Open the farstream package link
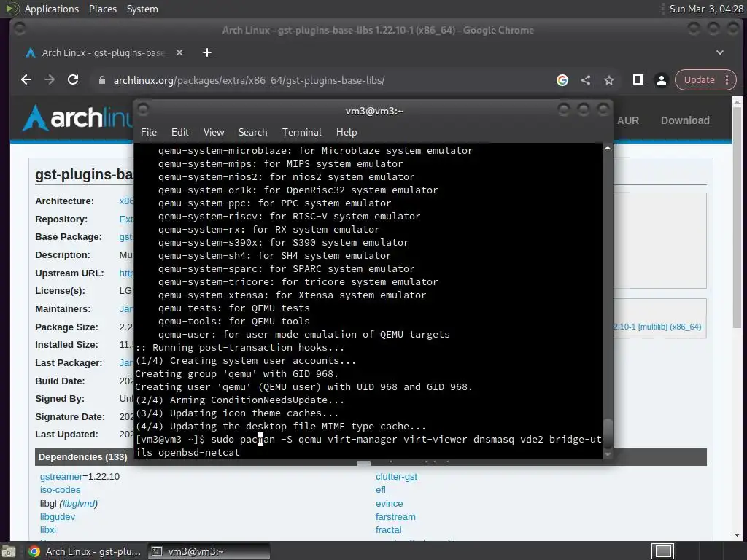 pyautogui.click(x=395, y=517)
